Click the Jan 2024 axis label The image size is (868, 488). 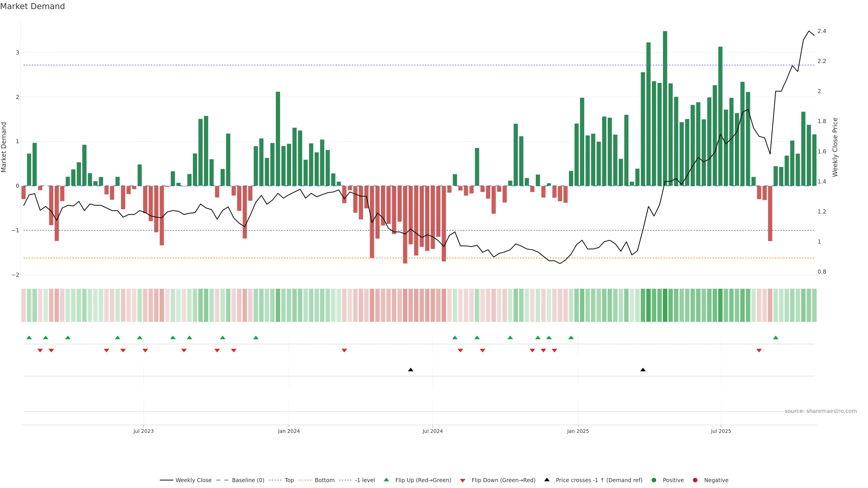[289, 432]
